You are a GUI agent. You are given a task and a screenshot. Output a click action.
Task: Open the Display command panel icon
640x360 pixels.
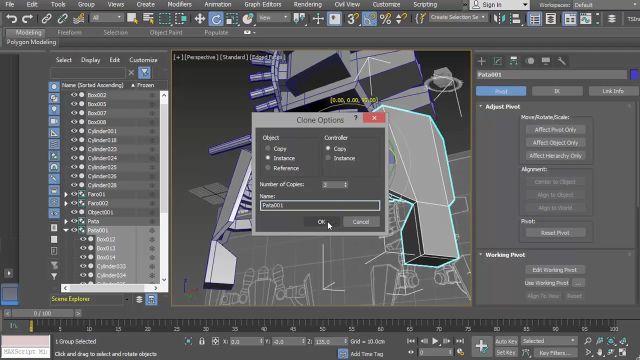(546, 61)
